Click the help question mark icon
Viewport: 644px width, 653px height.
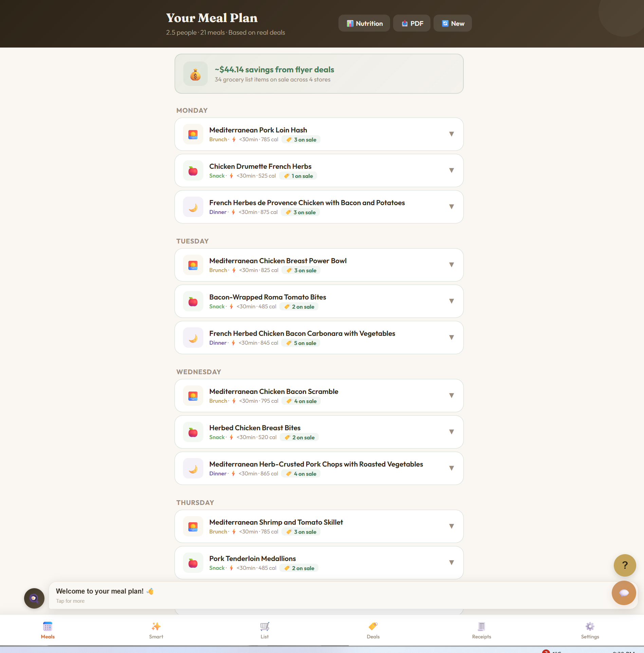pyautogui.click(x=625, y=565)
